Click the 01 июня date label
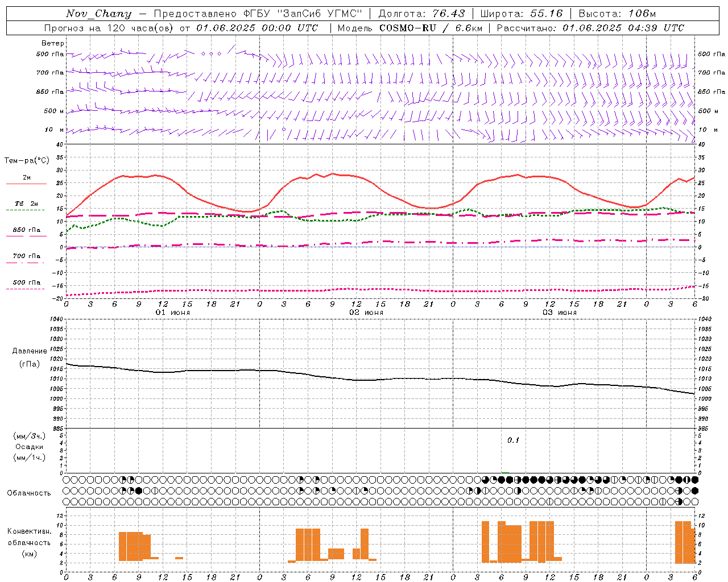This screenshot has width=728, height=582. coord(173,313)
